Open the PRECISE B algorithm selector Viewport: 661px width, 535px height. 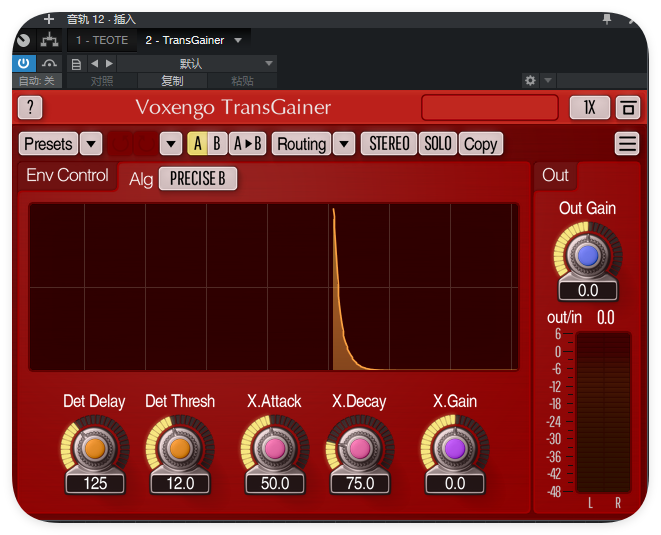point(198,178)
